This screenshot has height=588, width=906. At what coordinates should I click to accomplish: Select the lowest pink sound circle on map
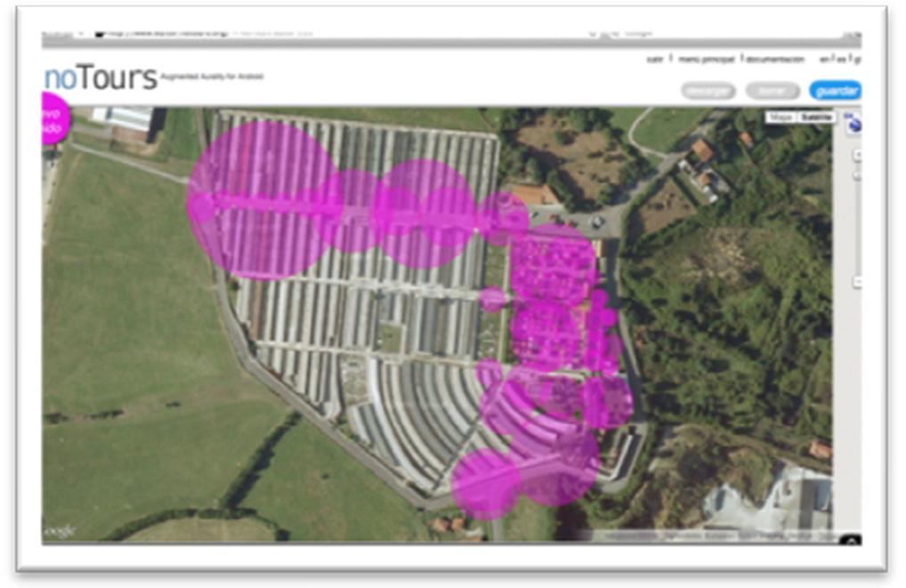485,485
